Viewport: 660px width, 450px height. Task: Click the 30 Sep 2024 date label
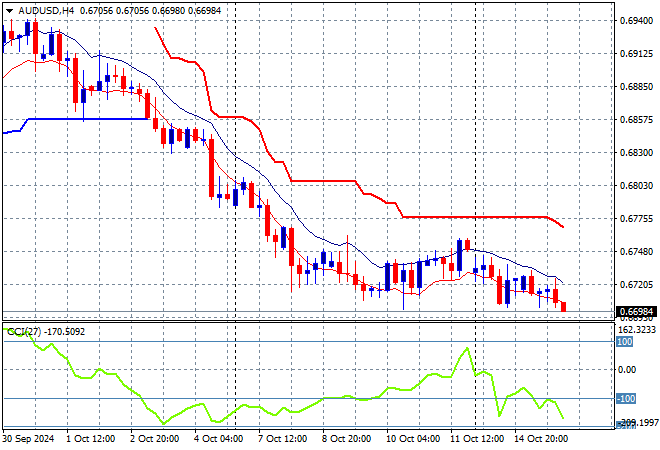28,439
